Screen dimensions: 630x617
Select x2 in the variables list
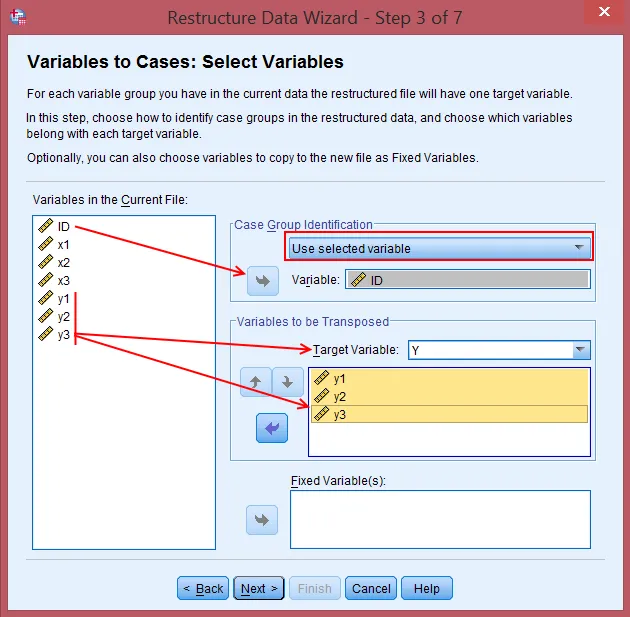(x=63, y=263)
